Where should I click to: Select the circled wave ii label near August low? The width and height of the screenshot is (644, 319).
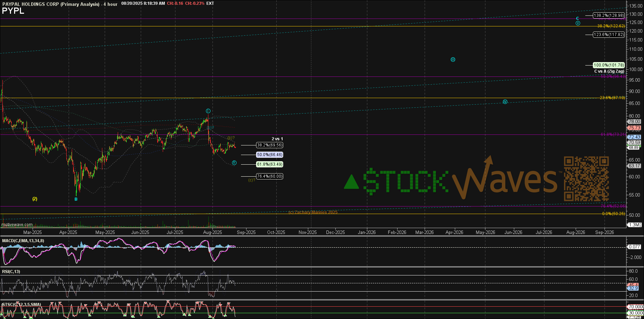pos(234,163)
